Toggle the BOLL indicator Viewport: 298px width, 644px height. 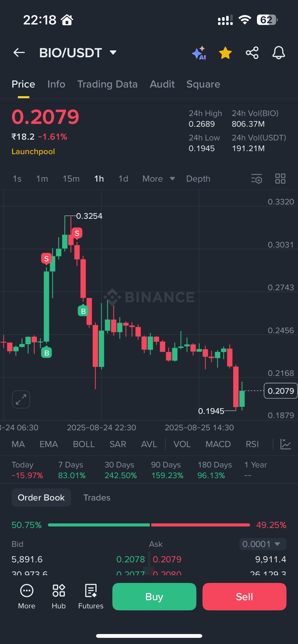click(x=83, y=444)
